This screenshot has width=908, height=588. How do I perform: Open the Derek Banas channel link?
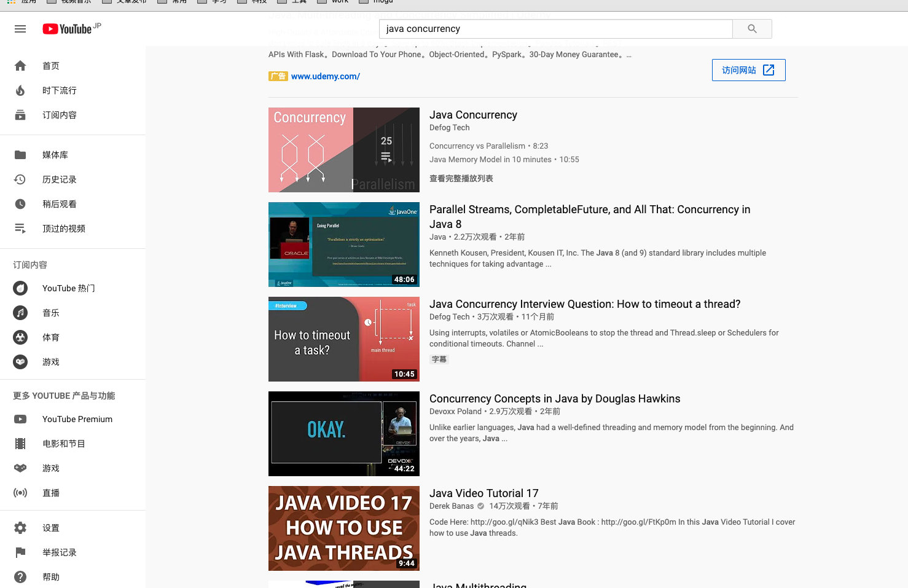pyautogui.click(x=452, y=506)
